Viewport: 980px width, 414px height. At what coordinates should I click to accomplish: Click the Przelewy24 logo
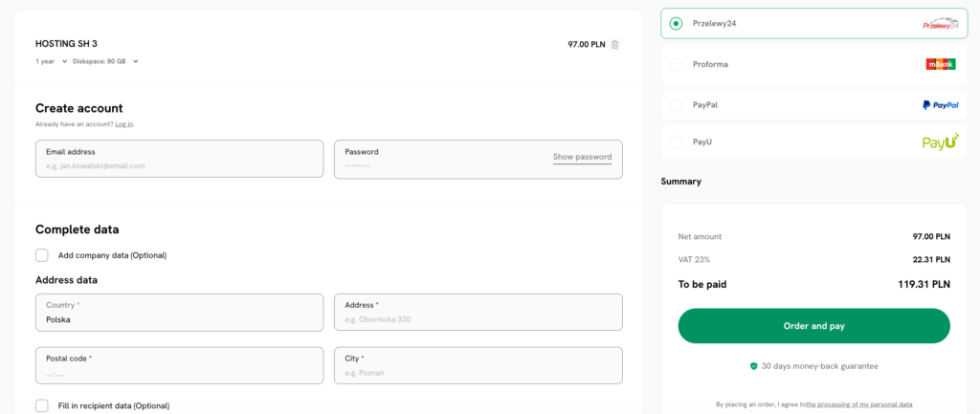(x=940, y=24)
